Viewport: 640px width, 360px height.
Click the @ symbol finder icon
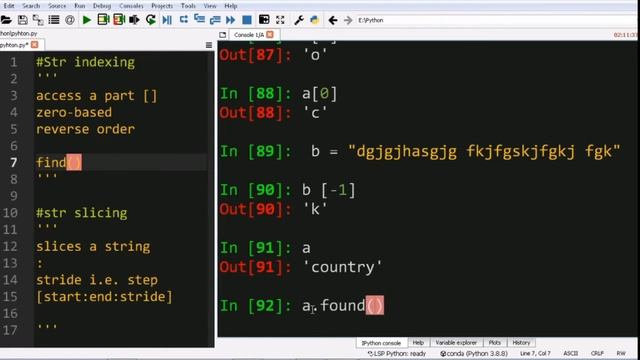70,20
